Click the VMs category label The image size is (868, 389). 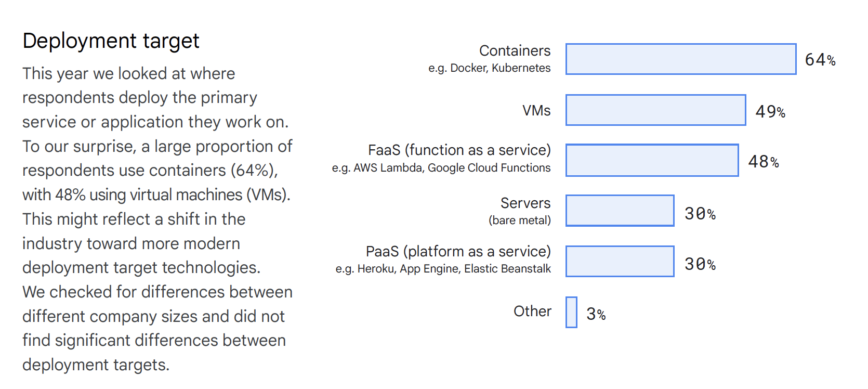pos(536,110)
